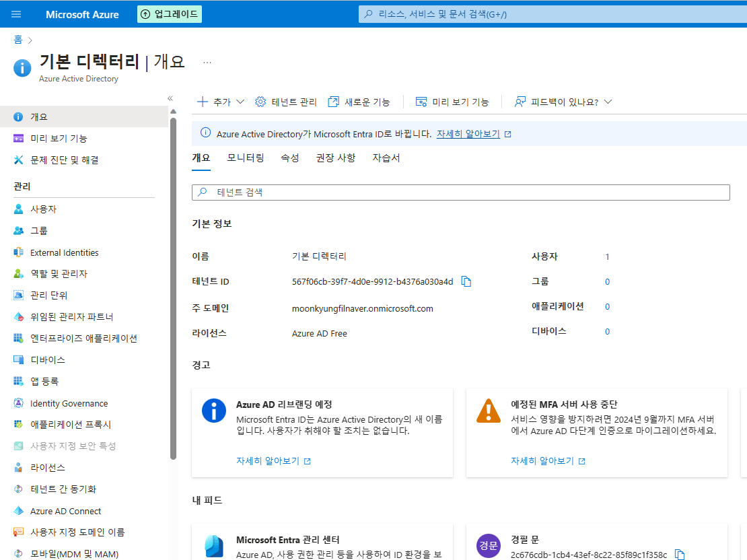
Task: Open 모바일(MDM 및 MAM) icon
Action: pos(19,554)
